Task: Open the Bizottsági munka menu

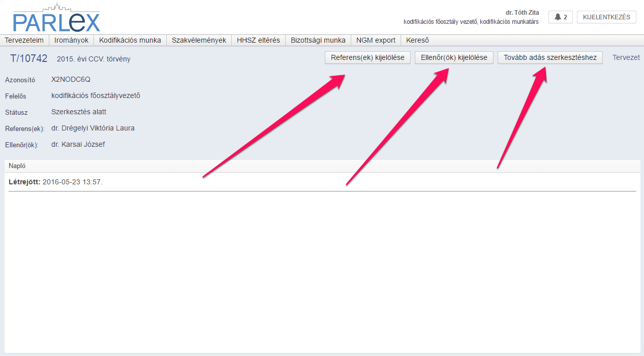Action: pos(318,40)
